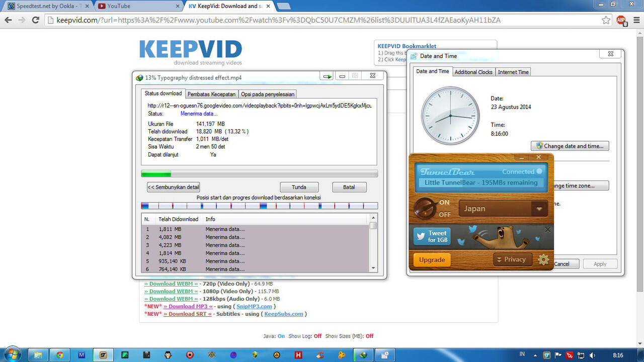Open TunnelBear settings gear
This screenshot has height=362, width=644.
point(543,260)
